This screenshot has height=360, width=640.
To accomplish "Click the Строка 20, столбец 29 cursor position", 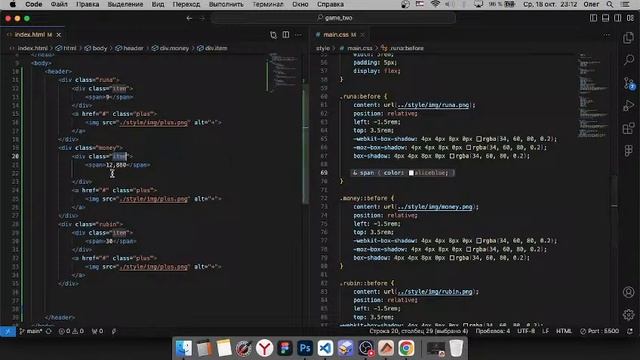I will pyautogui.click(x=419, y=331).
